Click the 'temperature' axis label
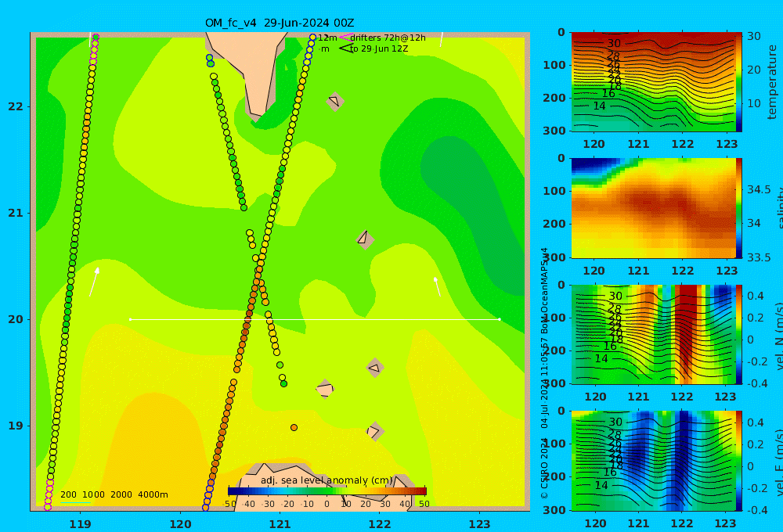The height and width of the screenshot is (532, 783). [772, 82]
